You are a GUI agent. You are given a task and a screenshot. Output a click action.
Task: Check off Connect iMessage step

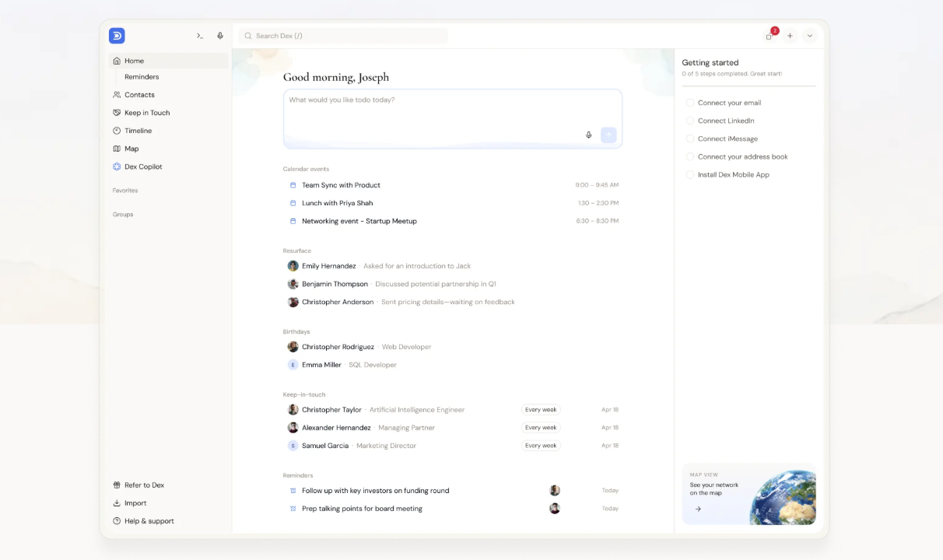[x=690, y=138]
